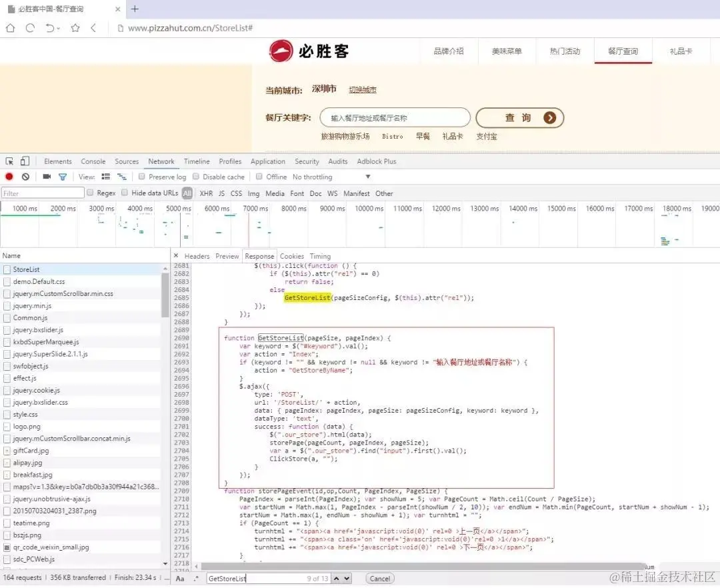Select the All filter type
Image resolution: width=720 pixels, height=588 pixels.
click(x=187, y=193)
